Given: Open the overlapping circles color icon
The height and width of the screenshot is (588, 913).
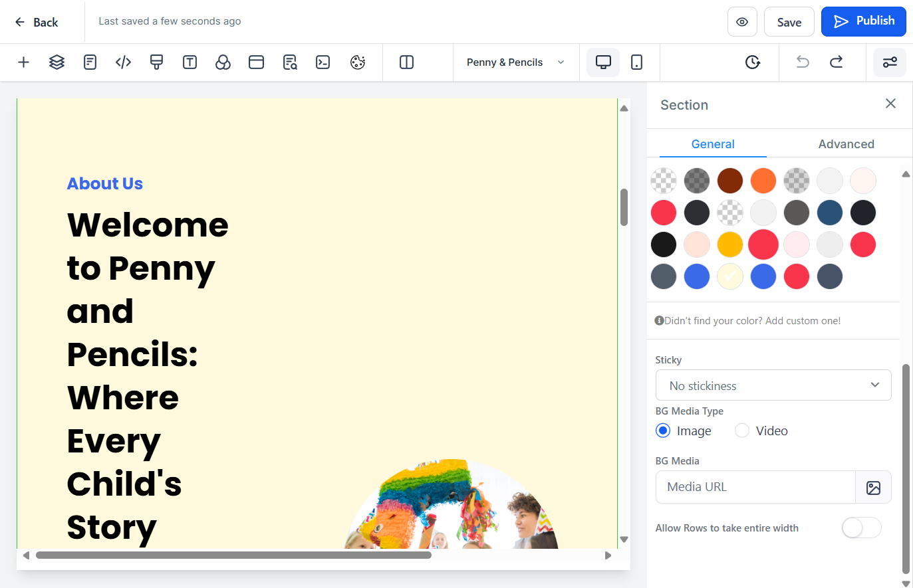Looking at the screenshot, I should pyautogui.click(x=223, y=62).
